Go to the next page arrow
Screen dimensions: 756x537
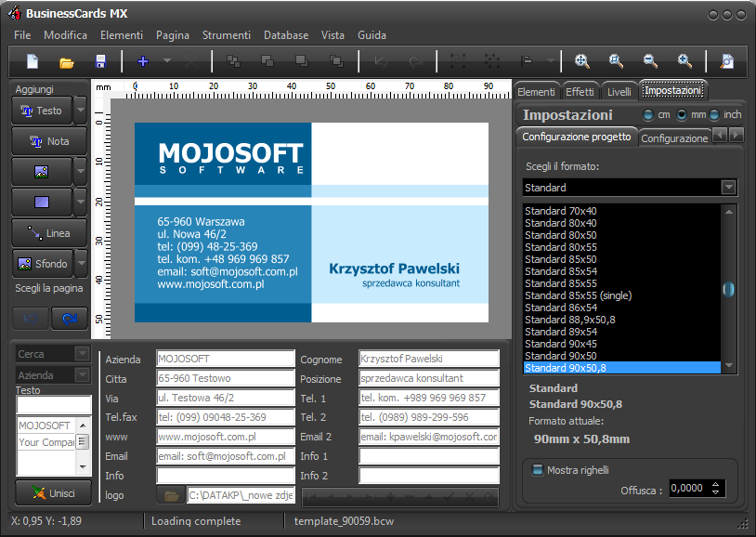70,319
